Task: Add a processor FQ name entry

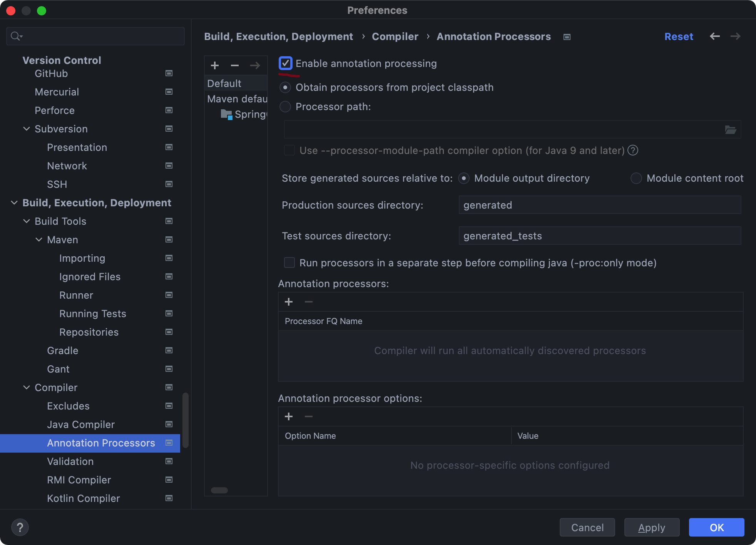Action: 289,302
